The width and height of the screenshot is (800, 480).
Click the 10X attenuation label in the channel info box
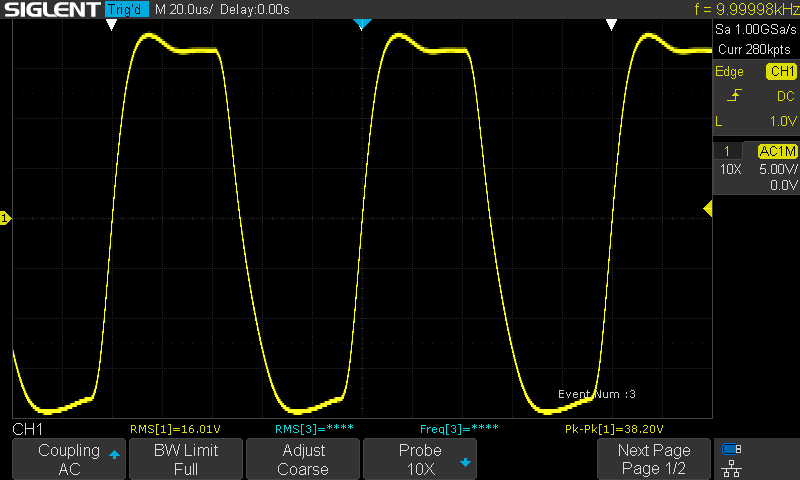point(730,169)
